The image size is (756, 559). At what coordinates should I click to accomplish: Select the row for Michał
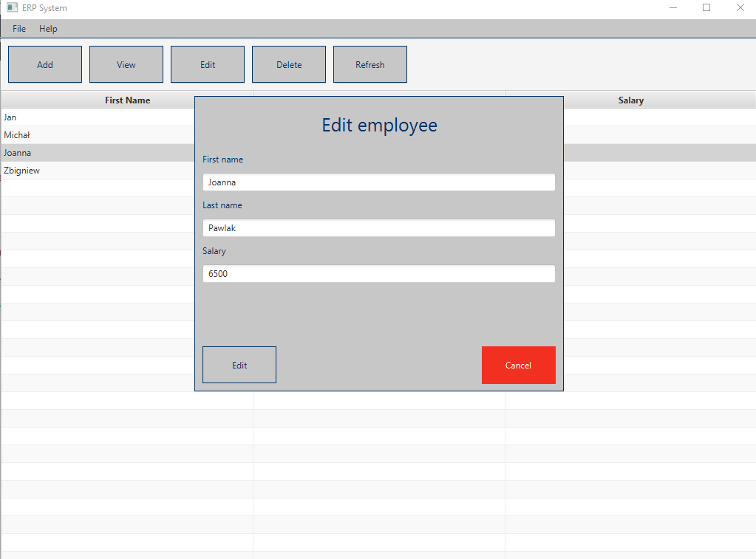click(x=96, y=134)
